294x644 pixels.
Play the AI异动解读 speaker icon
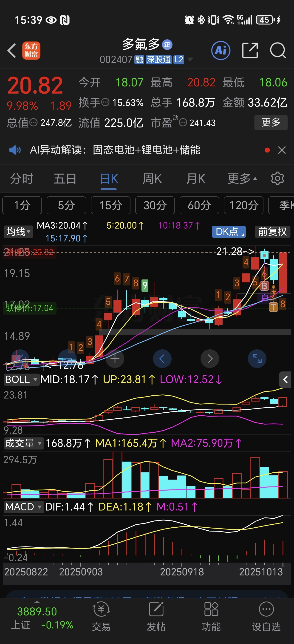point(15,150)
